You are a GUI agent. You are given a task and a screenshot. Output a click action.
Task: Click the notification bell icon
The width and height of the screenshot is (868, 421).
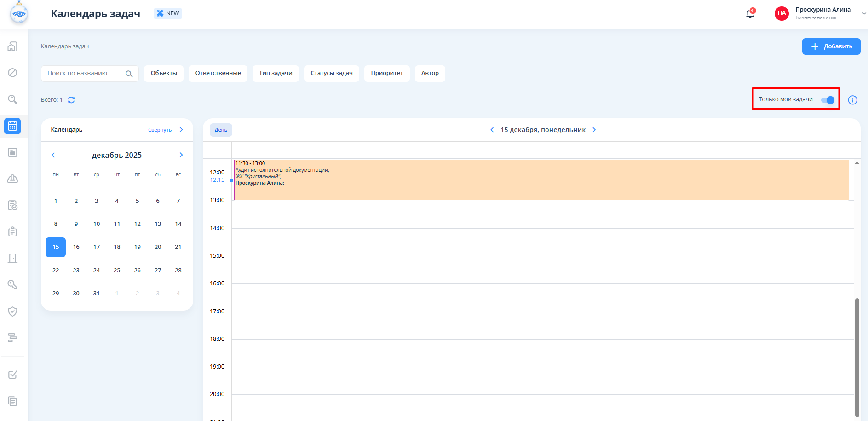pos(750,14)
